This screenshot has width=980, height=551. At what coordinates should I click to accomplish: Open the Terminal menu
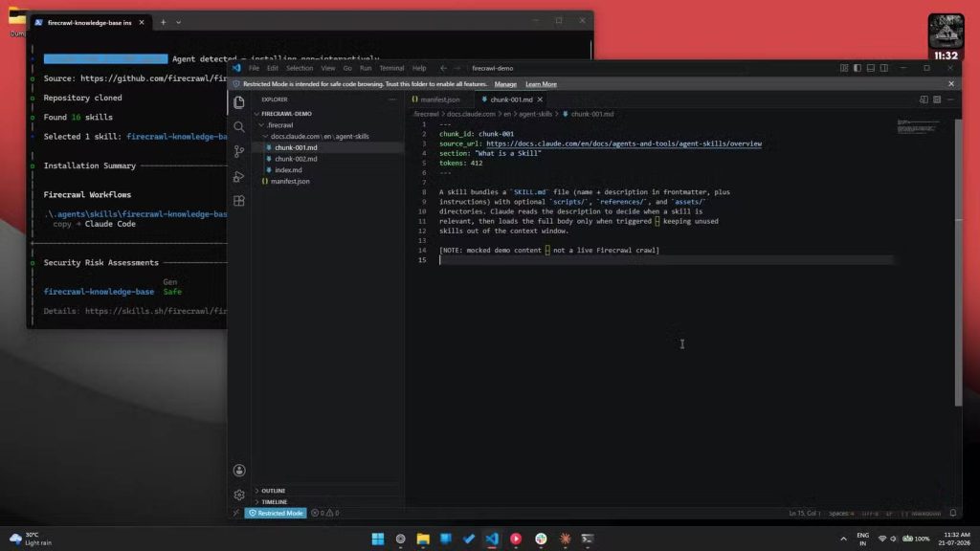click(x=391, y=68)
